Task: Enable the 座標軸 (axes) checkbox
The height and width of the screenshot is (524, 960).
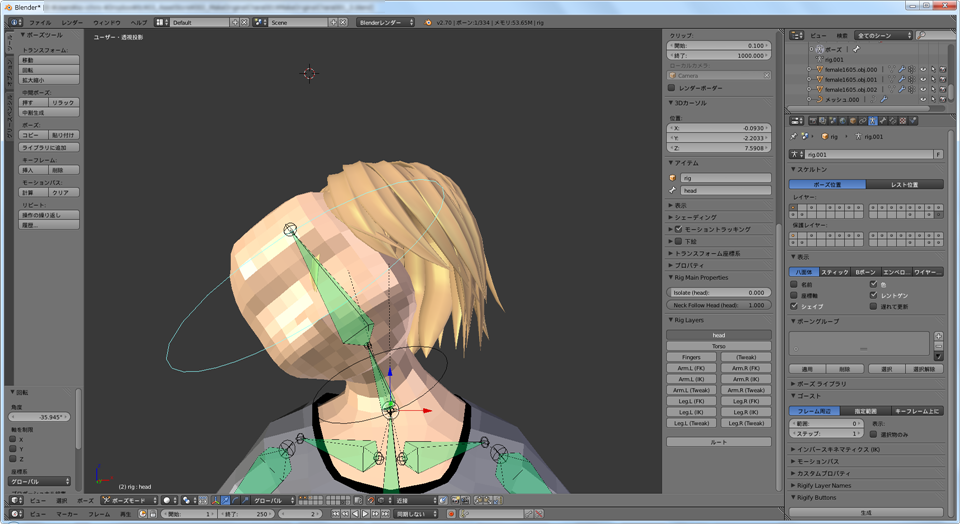Action: (794, 295)
